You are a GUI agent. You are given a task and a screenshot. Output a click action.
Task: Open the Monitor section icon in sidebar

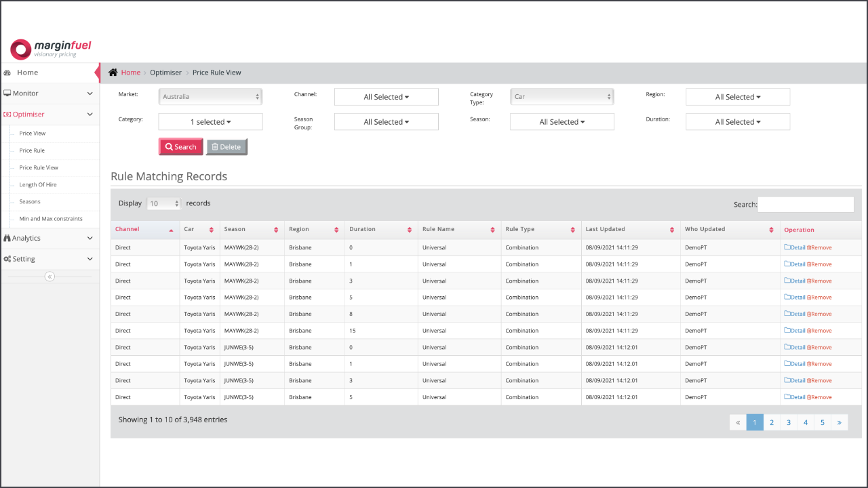coord(7,93)
